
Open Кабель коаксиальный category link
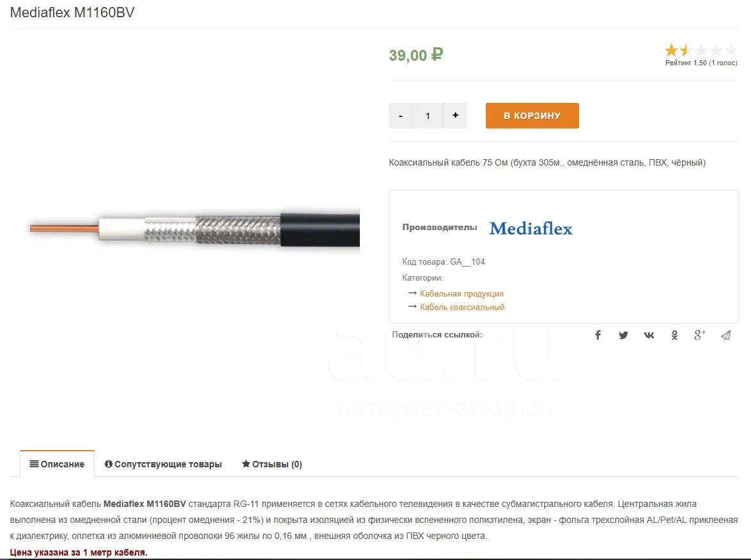462,307
